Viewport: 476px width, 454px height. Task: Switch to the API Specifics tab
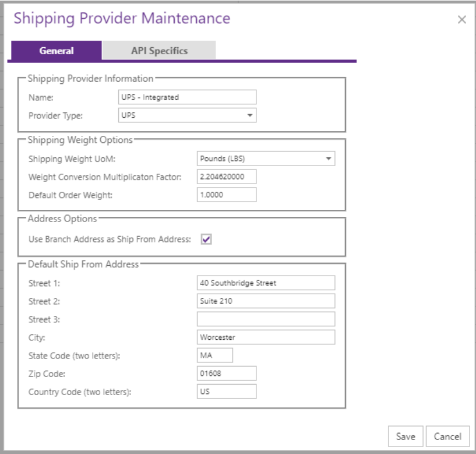tap(159, 50)
